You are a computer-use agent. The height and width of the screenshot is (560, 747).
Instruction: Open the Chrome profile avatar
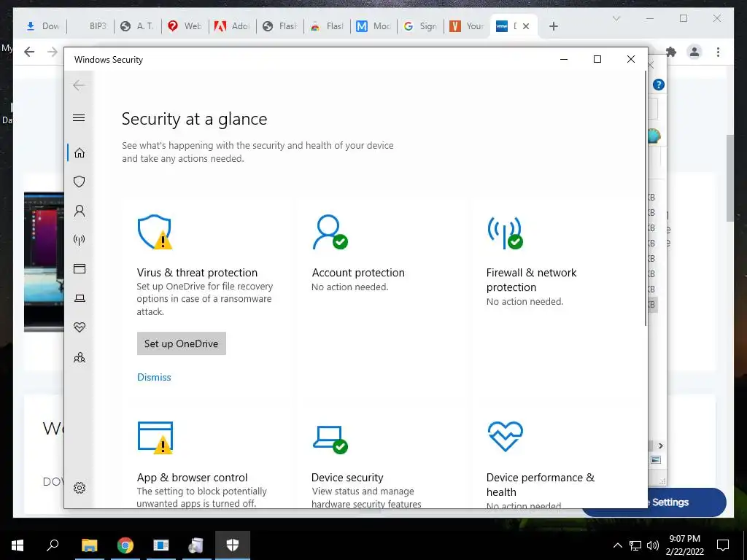694,52
